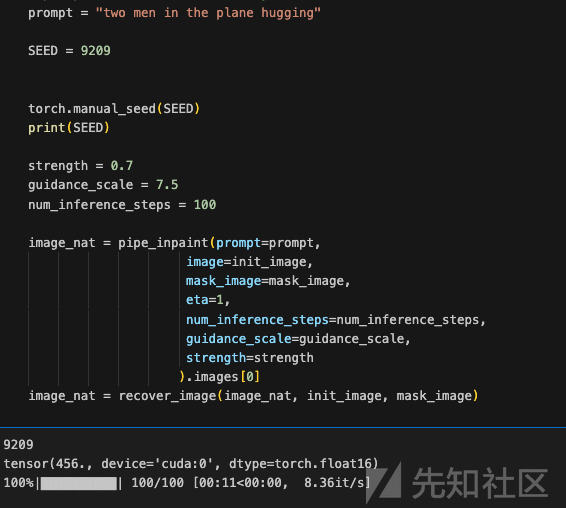The image size is (566, 508).
Task: Click num_inference_steps keyword argument
Action: coord(257,320)
